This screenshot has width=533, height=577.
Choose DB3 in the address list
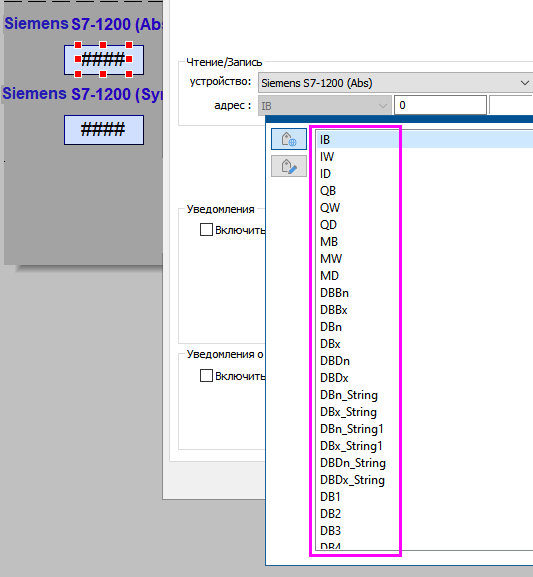[425, 531]
